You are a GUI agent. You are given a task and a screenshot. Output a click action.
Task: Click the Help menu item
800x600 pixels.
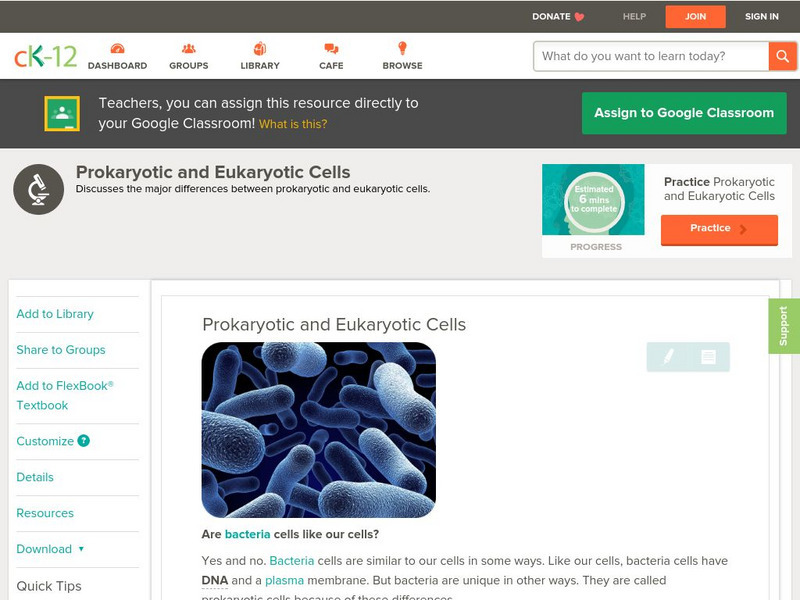pos(634,16)
